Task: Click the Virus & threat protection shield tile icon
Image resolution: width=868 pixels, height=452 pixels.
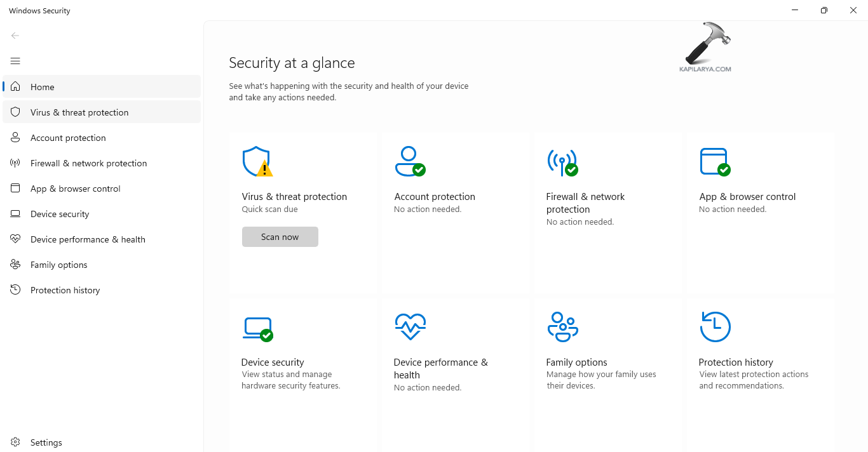Action: (257, 161)
